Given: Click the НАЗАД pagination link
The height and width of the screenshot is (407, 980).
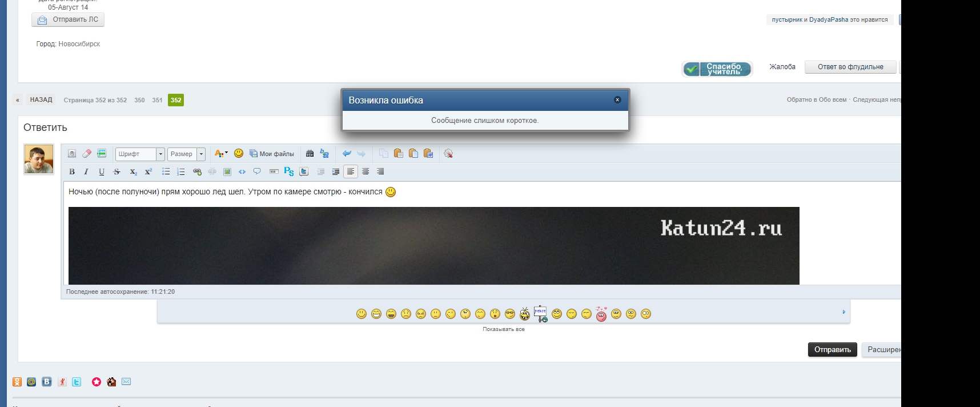Looking at the screenshot, I should (x=41, y=100).
